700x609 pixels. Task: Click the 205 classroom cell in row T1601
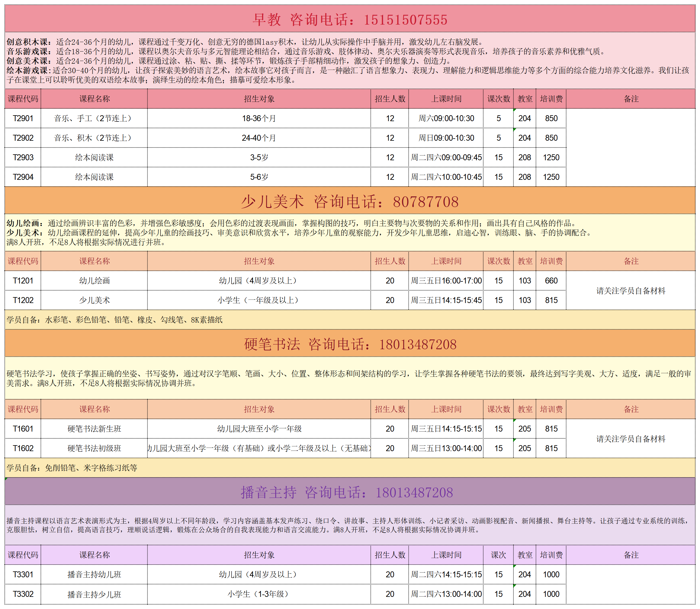525,429
